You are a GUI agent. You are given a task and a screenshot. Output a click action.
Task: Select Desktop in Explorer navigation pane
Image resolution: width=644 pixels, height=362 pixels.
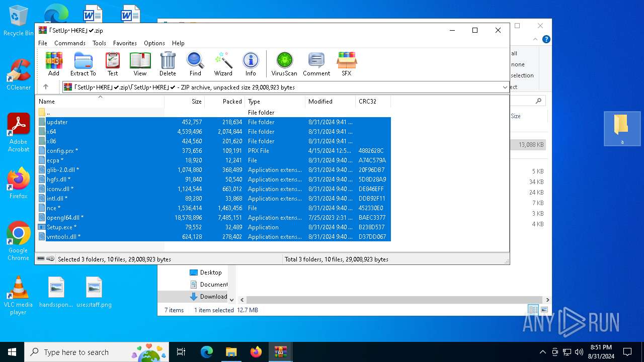[206, 273]
